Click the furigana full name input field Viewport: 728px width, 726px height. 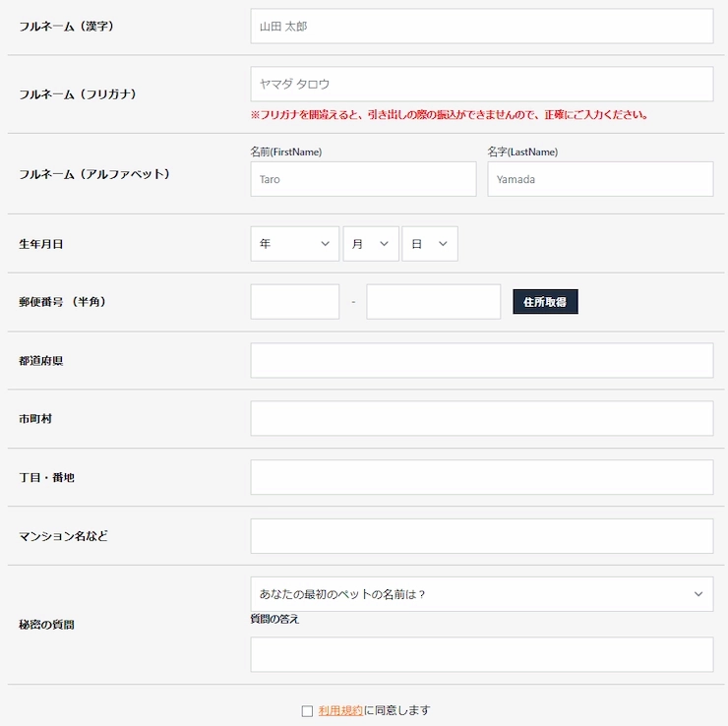[x=482, y=84]
